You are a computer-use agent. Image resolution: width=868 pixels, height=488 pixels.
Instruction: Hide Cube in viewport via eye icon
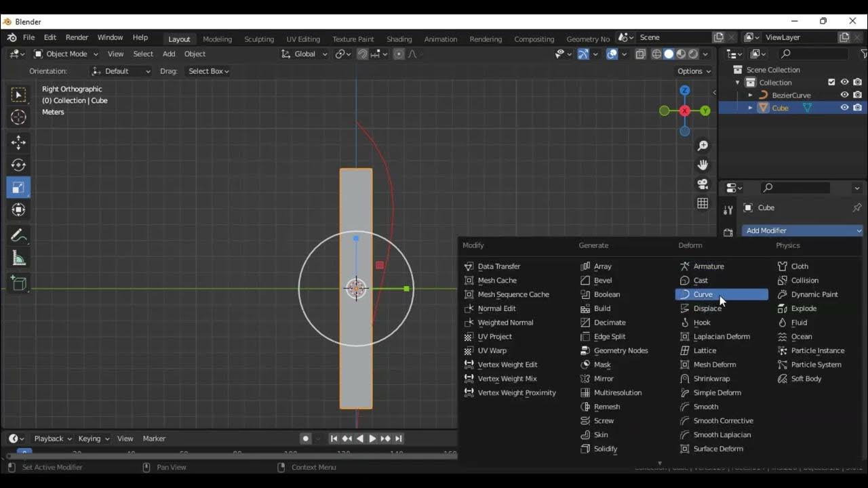click(845, 108)
